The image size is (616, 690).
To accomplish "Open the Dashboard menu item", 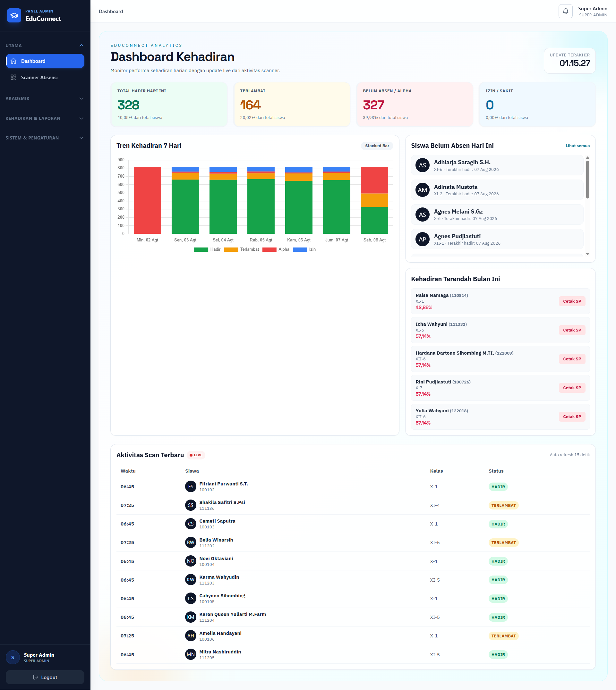I will [x=45, y=61].
